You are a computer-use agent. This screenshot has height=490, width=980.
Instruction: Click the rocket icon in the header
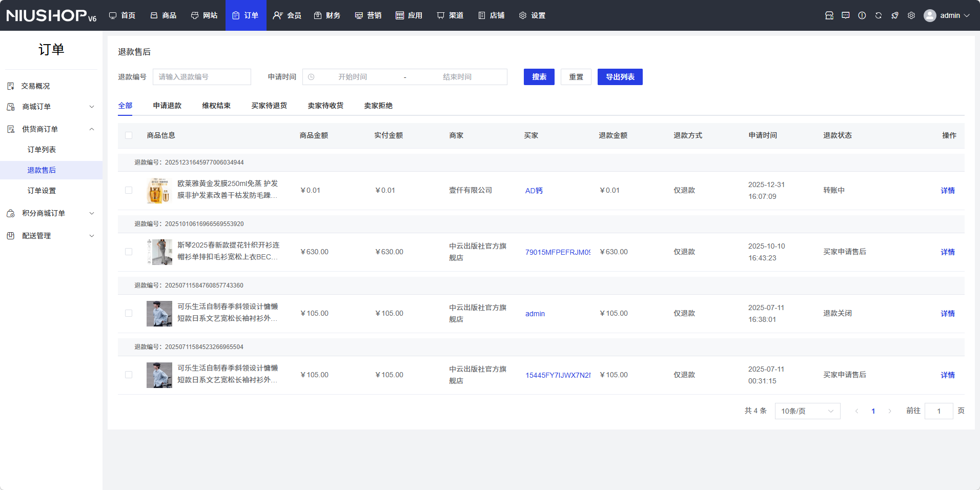(x=894, y=15)
